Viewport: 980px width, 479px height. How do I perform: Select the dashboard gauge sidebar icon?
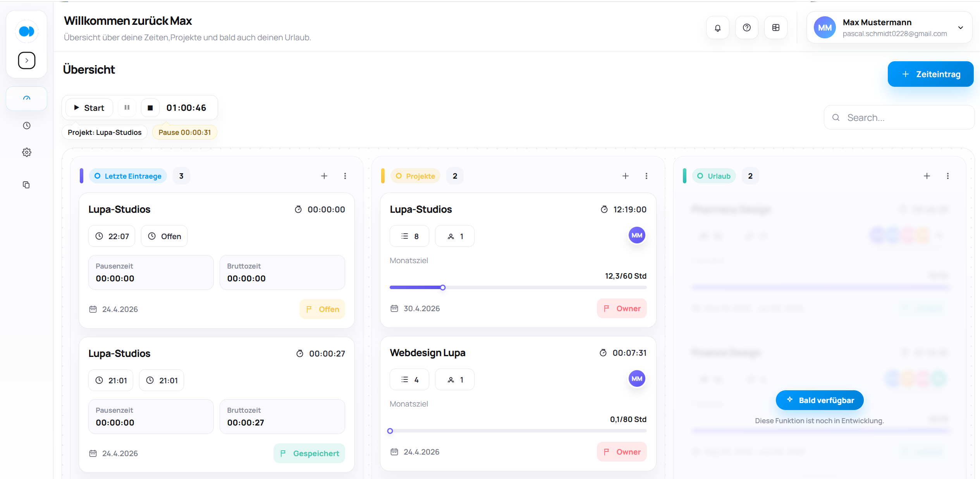(27, 98)
